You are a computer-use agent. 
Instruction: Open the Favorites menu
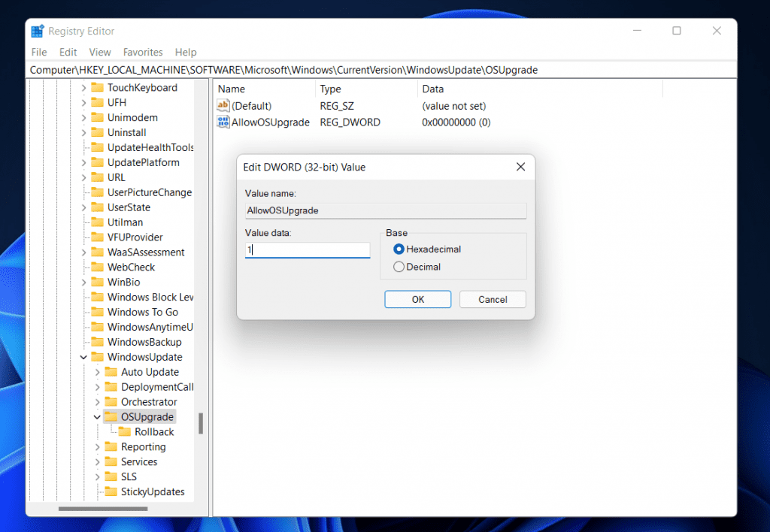coord(142,52)
